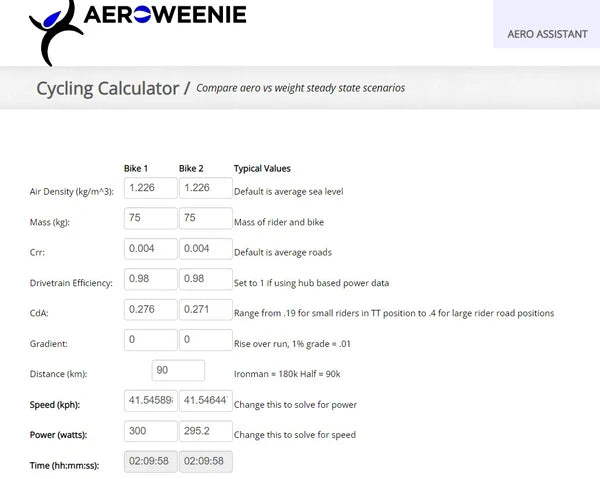Image resolution: width=600 pixels, height=479 pixels.
Task: Click Bike 1 Crr input box
Action: click(x=150, y=250)
